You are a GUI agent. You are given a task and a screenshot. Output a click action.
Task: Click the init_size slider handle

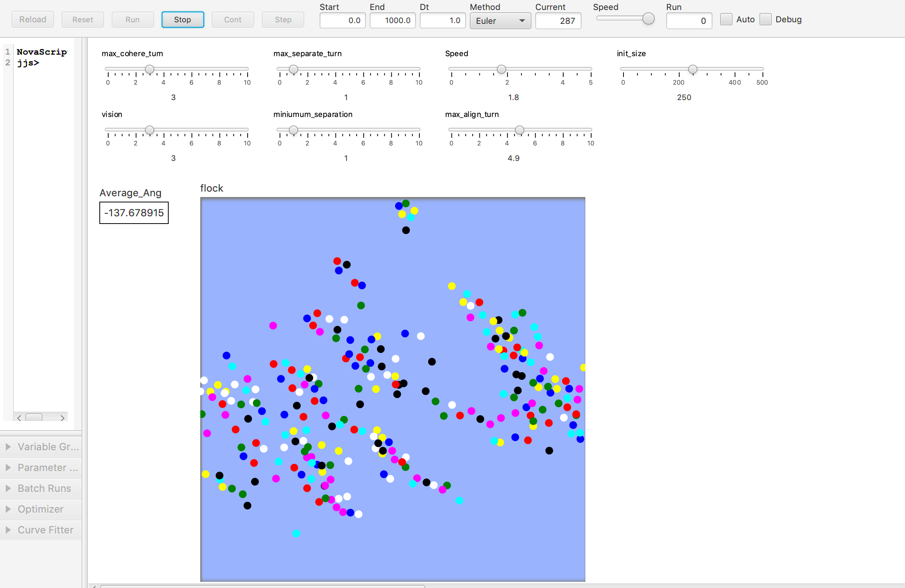pos(693,69)
